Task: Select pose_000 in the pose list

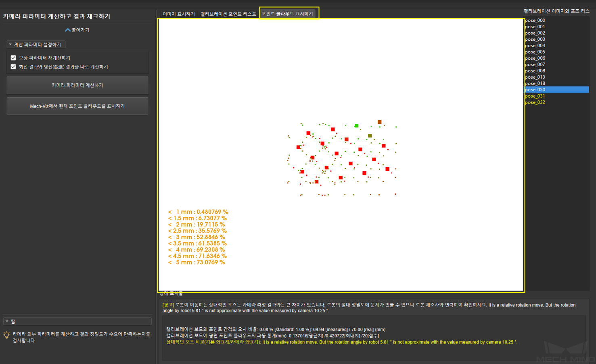Action: [556, 20]
